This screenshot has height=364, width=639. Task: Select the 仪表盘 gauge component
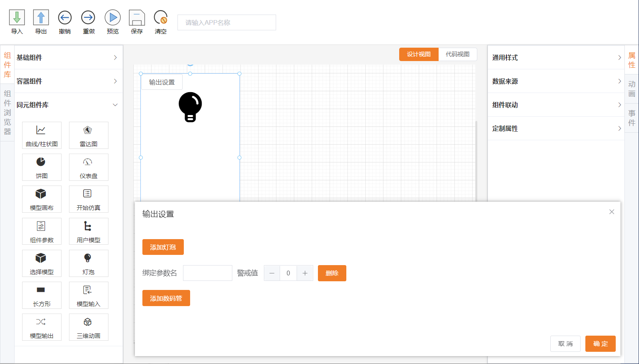tap(88, 167)
